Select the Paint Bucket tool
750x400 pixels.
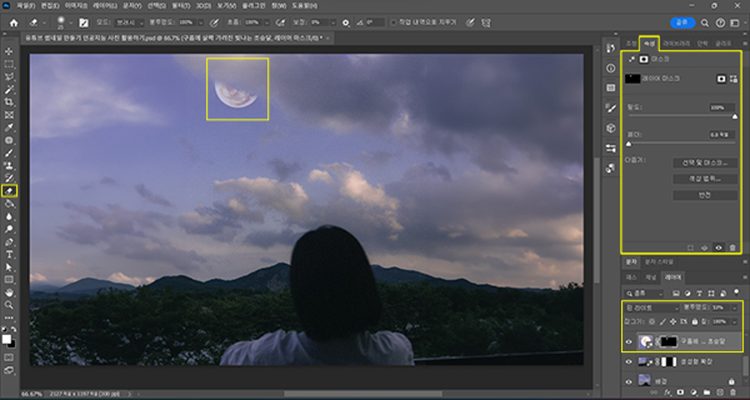(9, 204)
